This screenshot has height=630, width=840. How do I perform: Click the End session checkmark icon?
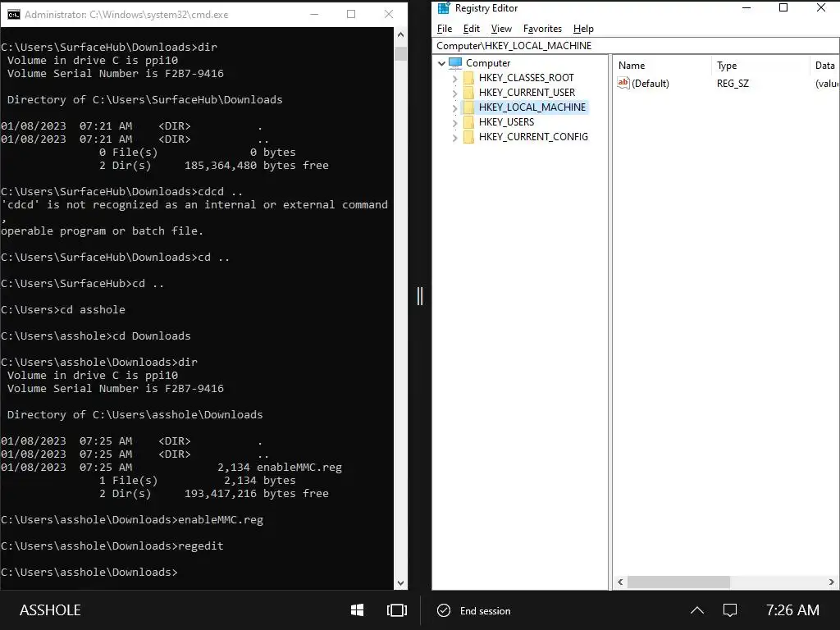[x=444, y=610]
